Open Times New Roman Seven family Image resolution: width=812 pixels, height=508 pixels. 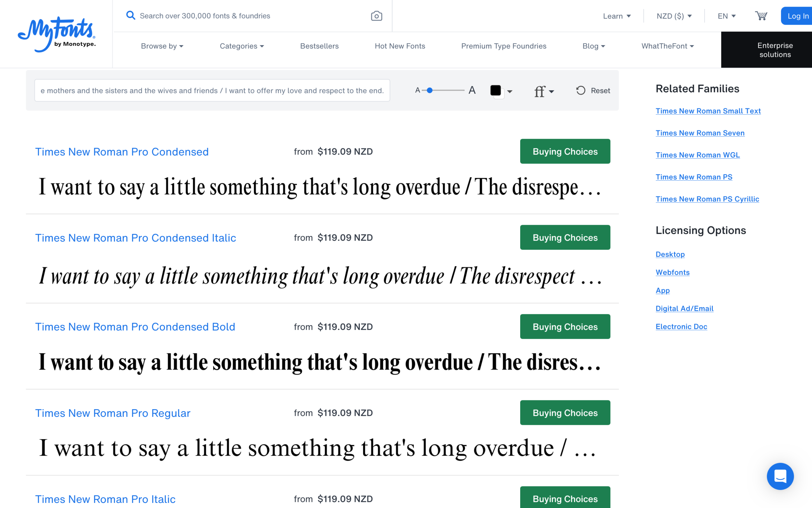pyautogui.click(x=700, y=133)
